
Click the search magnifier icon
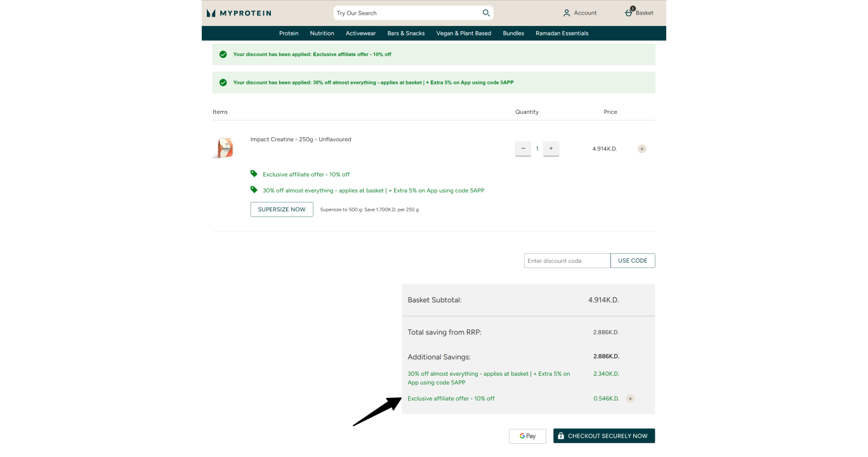(486, 13)
